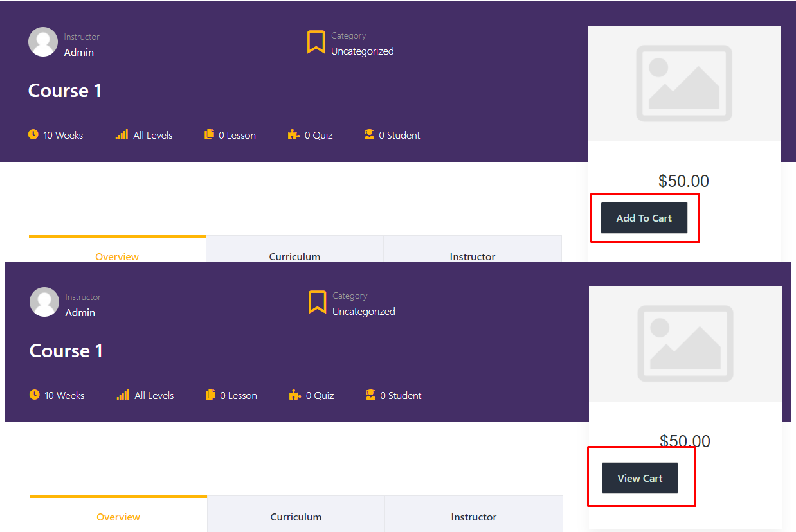Click the Uncategorized category link in lower header
Image resolution: width=796 pixels, height=532 pixels.
click(363, 312)
